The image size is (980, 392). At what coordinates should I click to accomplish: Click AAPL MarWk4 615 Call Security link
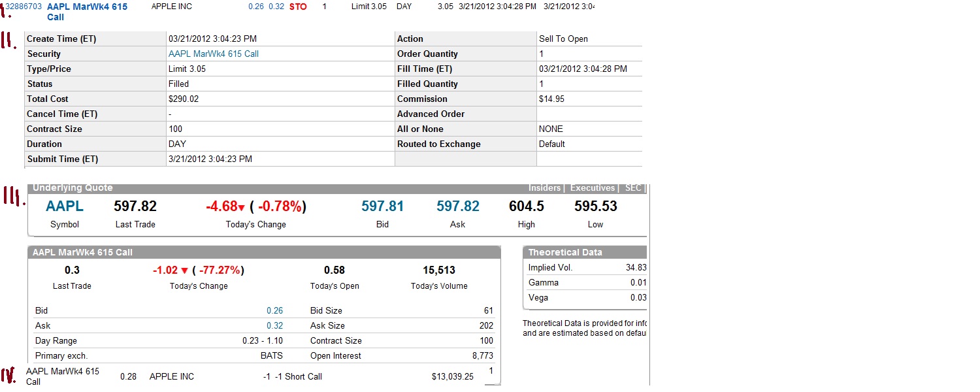coord(214,54)
